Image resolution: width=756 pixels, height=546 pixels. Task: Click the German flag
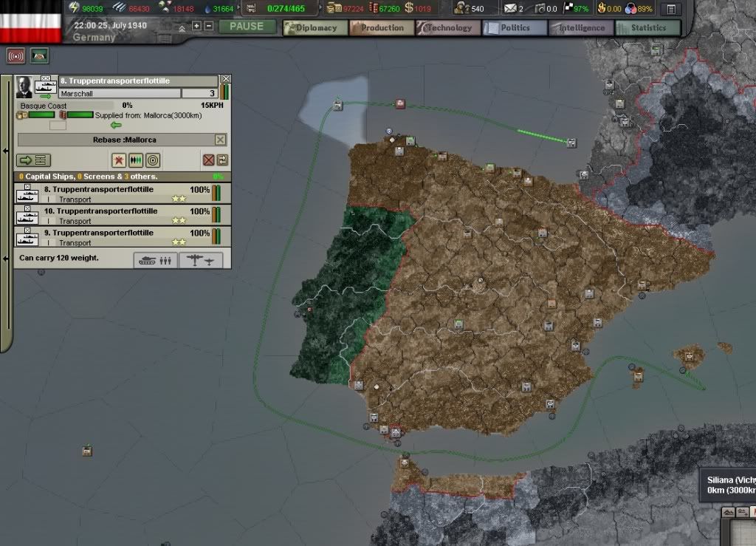30,20
